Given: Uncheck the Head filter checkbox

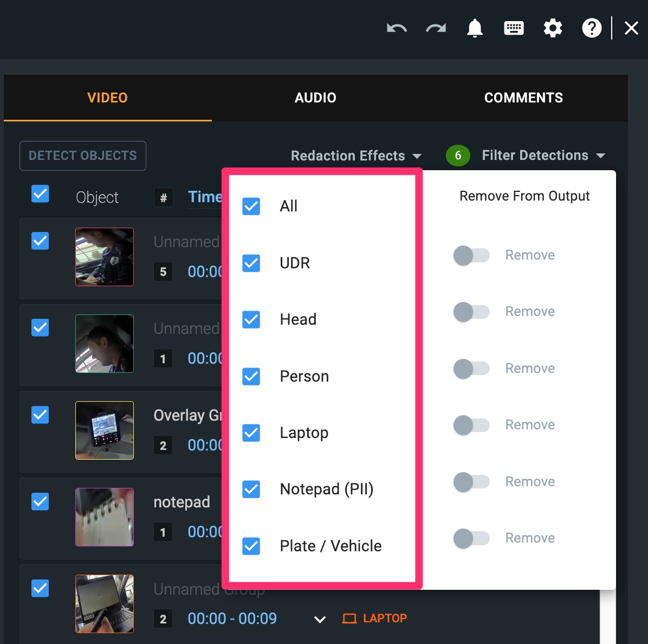Looking at the screenshot, I should [251, 320].
